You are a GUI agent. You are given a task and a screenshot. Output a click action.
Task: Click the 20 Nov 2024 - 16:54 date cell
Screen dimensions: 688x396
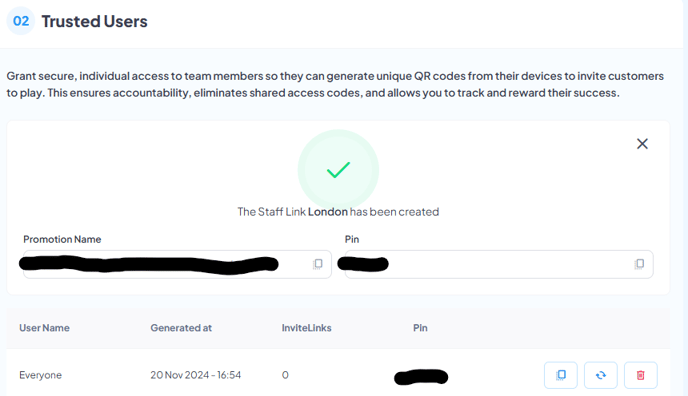pyautogui.click(x=196, y=375)
